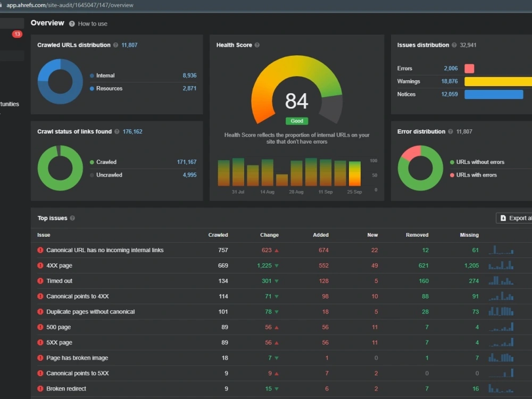Click error icon on 500 page row
Image resolution: width=532 pixels, height=399 pixels.
(40, 327)
